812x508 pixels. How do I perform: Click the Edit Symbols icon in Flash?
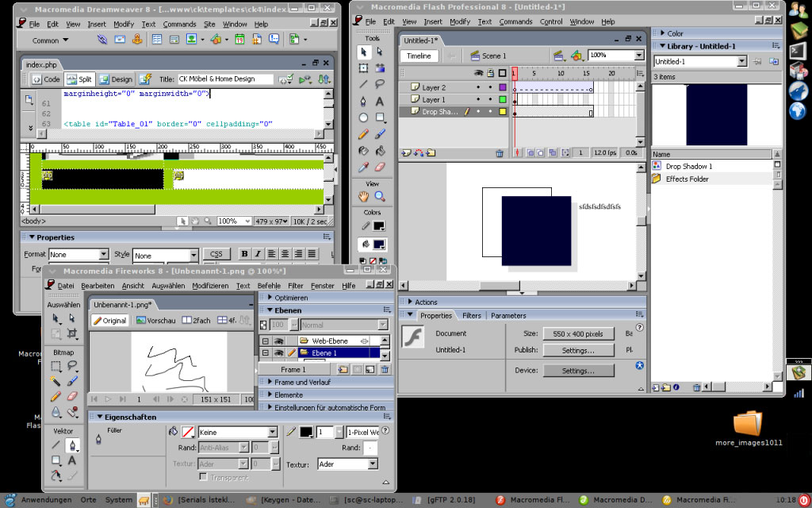click(576, 55)
